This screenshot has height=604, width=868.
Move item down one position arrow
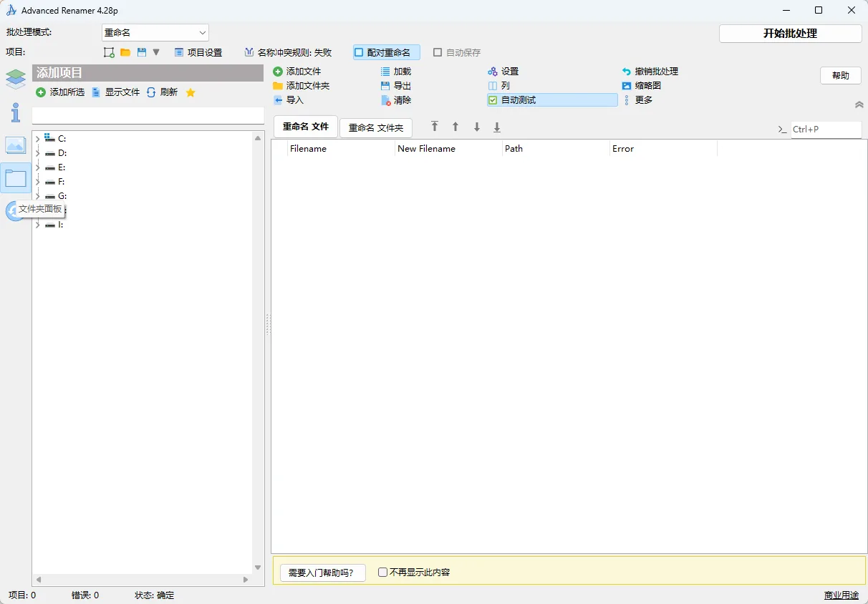pos(477,127)
